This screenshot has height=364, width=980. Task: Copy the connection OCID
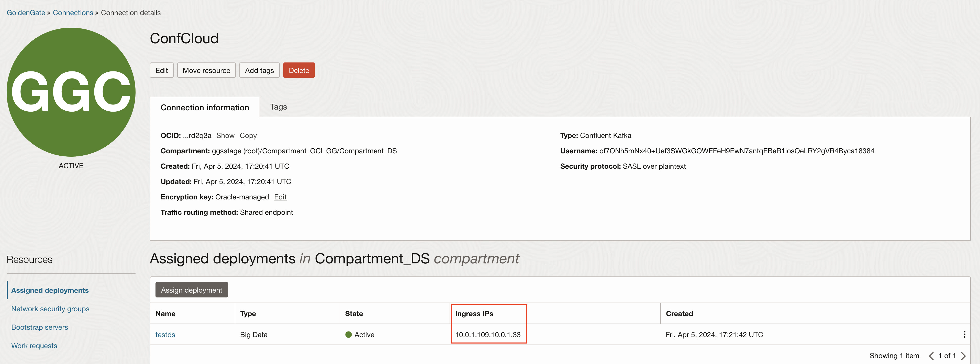(248, 136)
